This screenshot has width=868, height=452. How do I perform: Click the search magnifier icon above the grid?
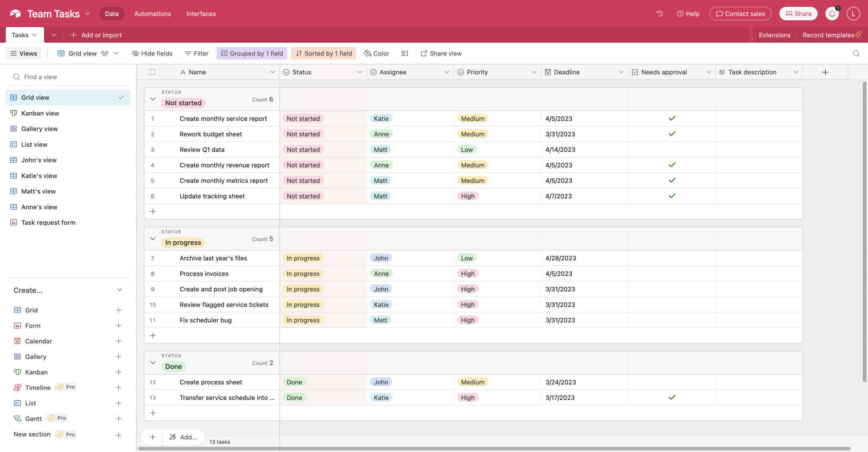click(856, 53)
